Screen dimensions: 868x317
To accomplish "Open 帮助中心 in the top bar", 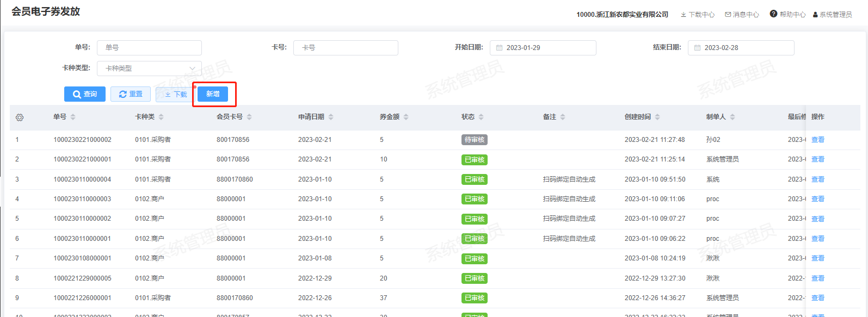I will click(787, 15).
